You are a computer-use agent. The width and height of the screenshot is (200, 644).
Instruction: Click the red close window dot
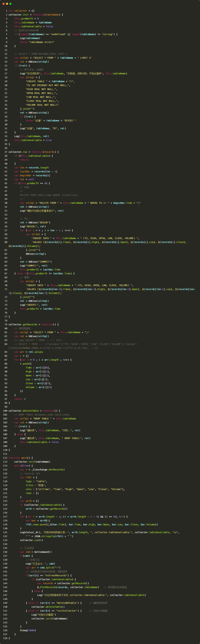click(x=4, y=4)
